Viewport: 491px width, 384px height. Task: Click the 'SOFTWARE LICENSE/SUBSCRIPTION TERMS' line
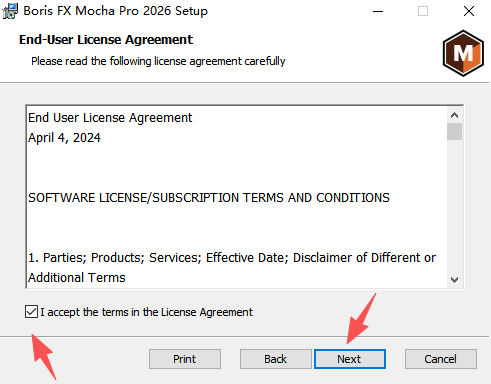(209, 198)
